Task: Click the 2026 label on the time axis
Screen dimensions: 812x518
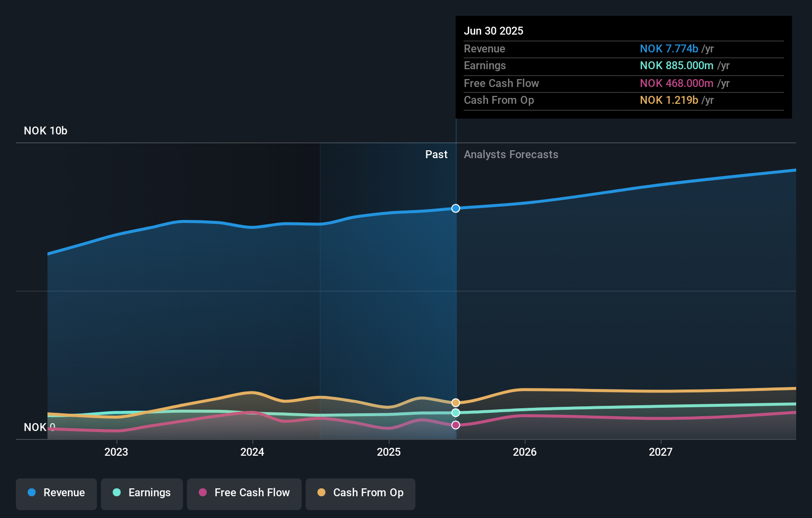Action: point(525,452)
